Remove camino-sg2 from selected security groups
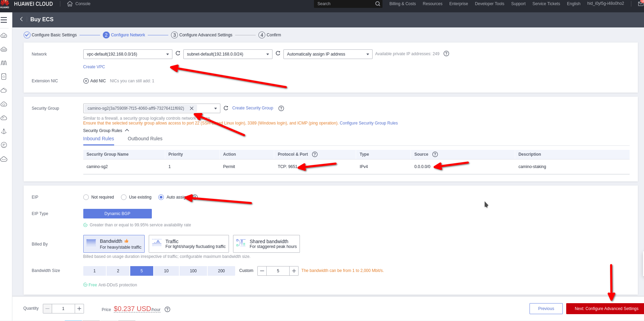The width and height of the screenshot is (644, 321). 192,108
